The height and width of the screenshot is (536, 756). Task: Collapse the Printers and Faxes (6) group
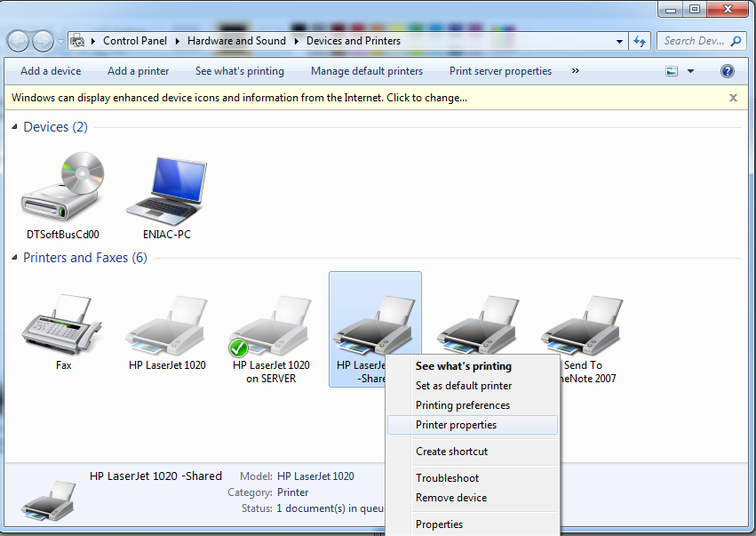(14, 258)
